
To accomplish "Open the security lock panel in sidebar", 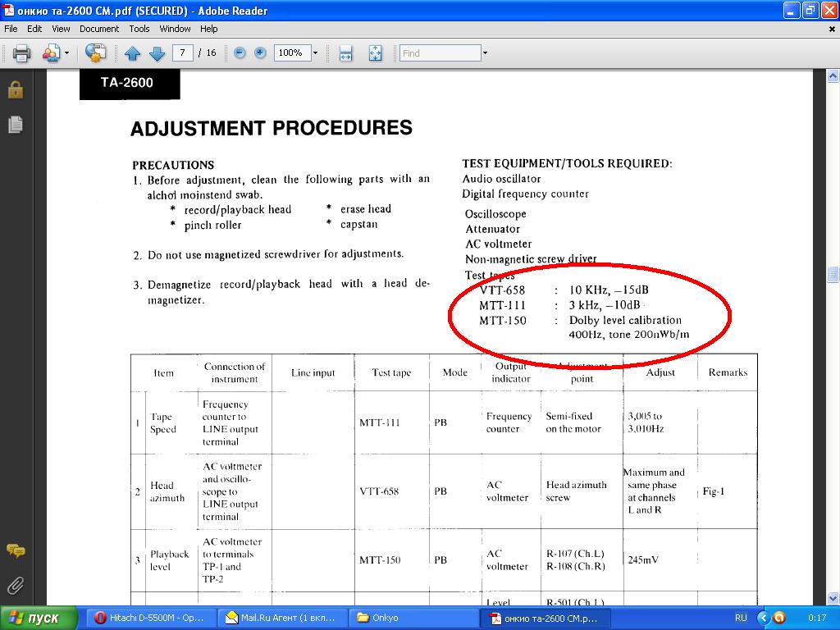I will 15,89.
